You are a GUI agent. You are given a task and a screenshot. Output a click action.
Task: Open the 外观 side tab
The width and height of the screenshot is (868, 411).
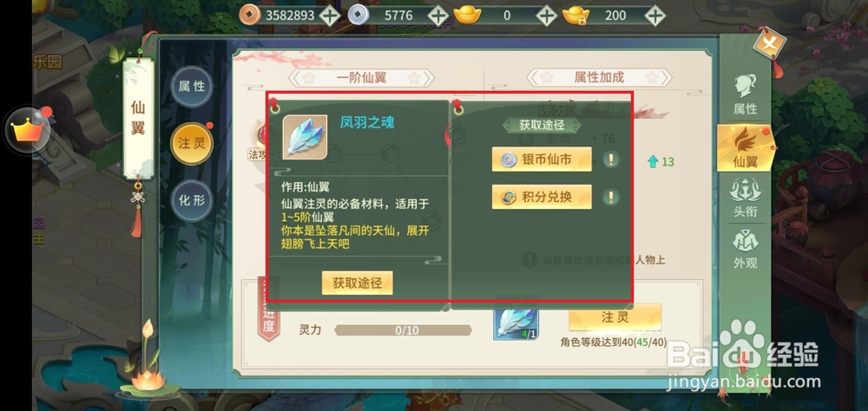(x=745, y=250)
